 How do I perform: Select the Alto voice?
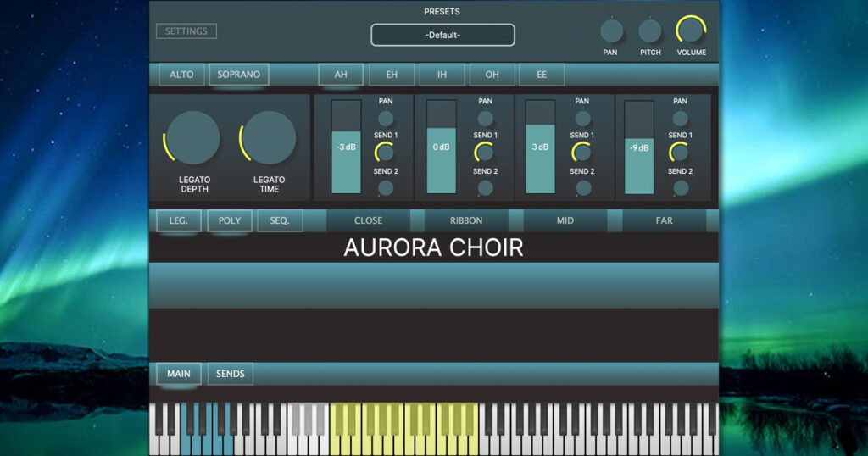click(181, 74)
